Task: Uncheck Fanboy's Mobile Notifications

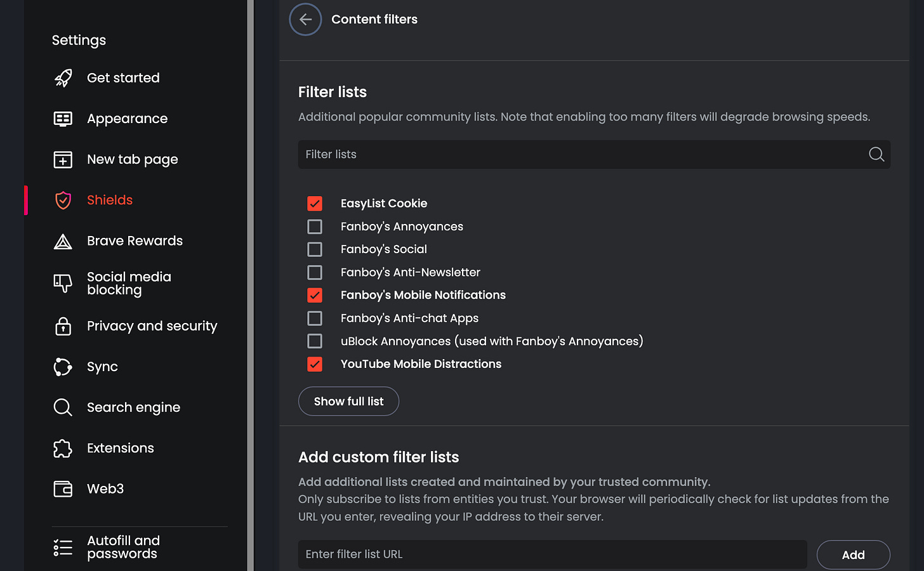Action: click(x=315, y=295)
